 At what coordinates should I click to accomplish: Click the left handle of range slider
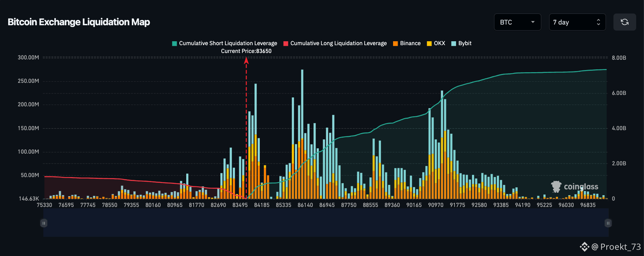tap(44, 223)
